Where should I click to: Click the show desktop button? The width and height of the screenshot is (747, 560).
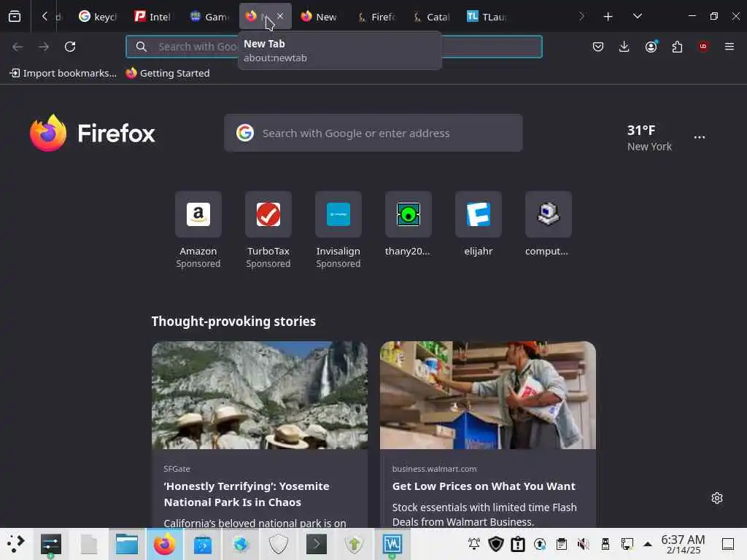click(x=727, y=544)
